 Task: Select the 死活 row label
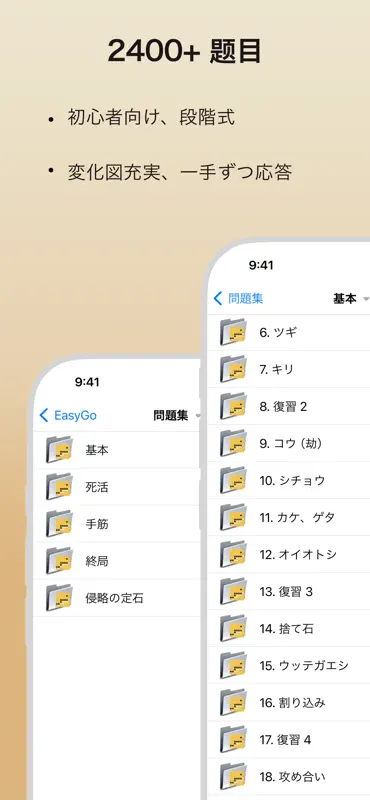tap(97, 487)
